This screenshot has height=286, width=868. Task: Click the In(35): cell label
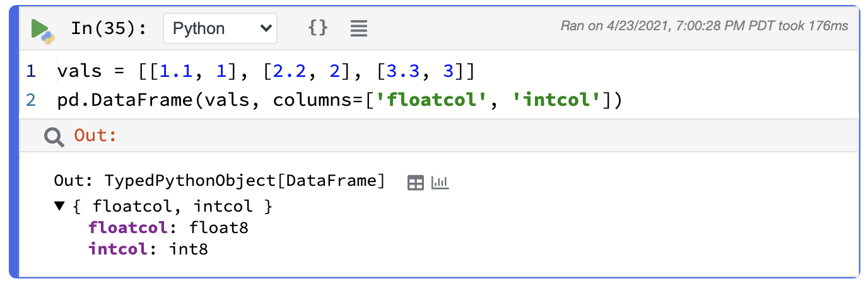pos(108,28)
